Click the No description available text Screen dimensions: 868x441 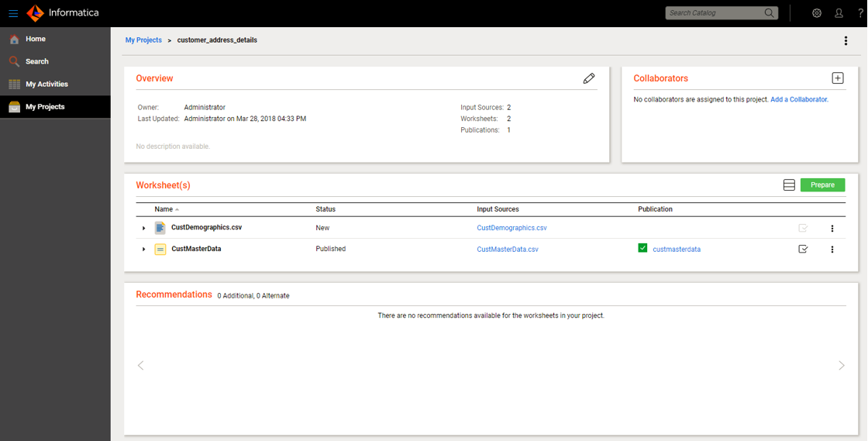(173, 146)
